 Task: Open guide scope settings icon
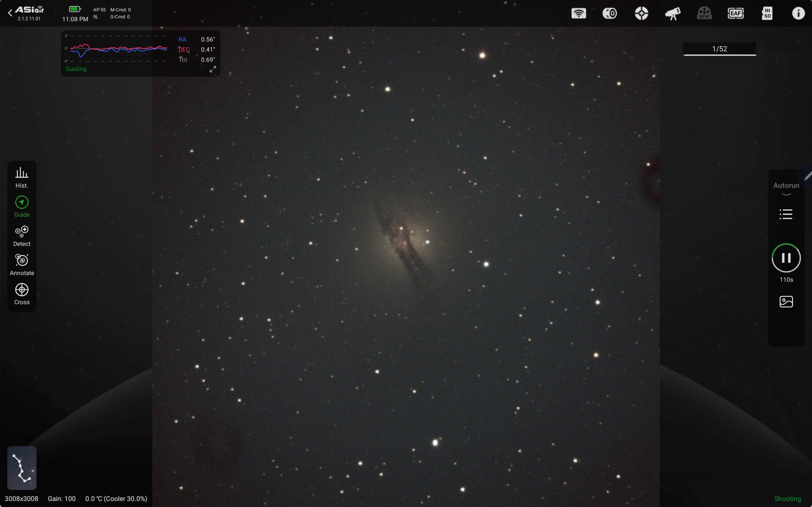[x=641, y=13]
